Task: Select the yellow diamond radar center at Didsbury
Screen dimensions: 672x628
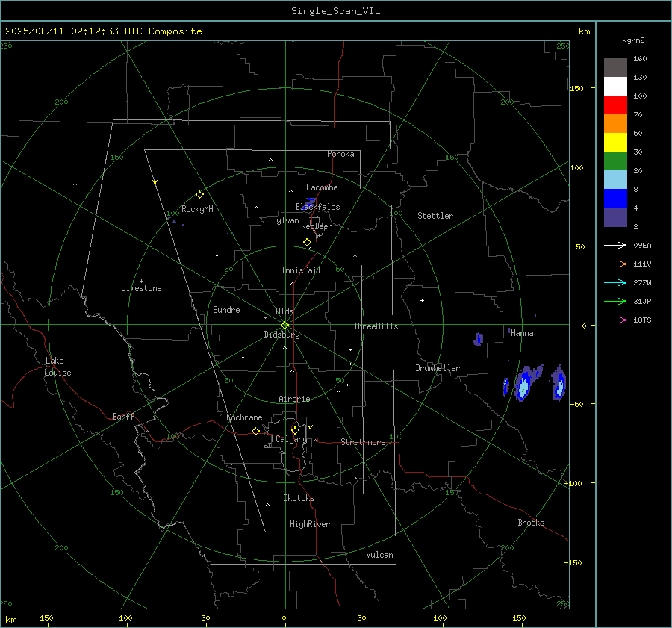Action: pos(284,326)
